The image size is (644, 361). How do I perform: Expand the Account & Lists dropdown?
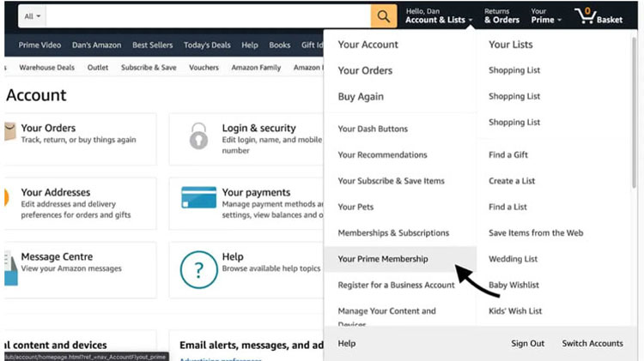click(x=439, y=16)
